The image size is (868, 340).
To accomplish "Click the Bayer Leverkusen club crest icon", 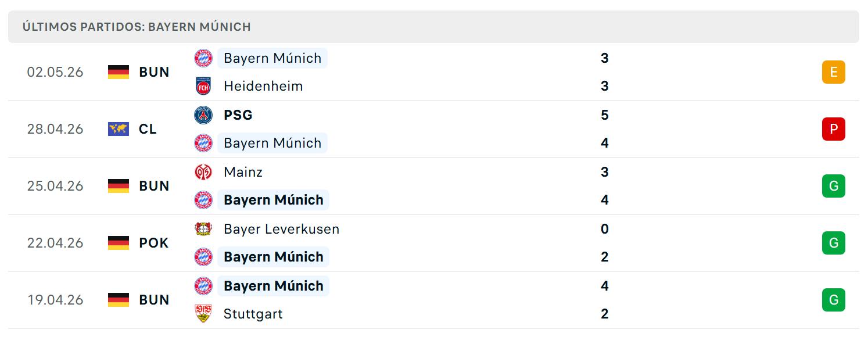I will pos(203,229).
